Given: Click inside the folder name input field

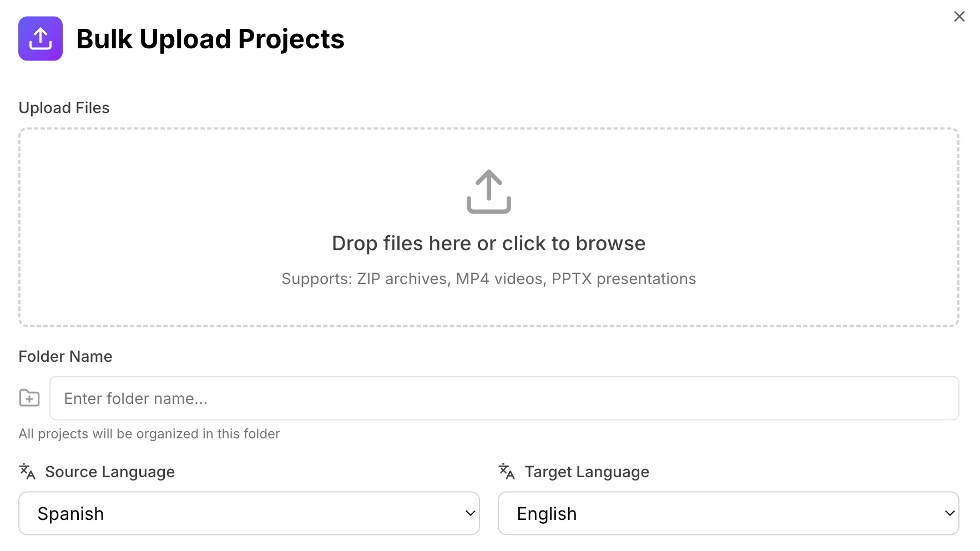Looking at the screenshot, I should point(504,398).
